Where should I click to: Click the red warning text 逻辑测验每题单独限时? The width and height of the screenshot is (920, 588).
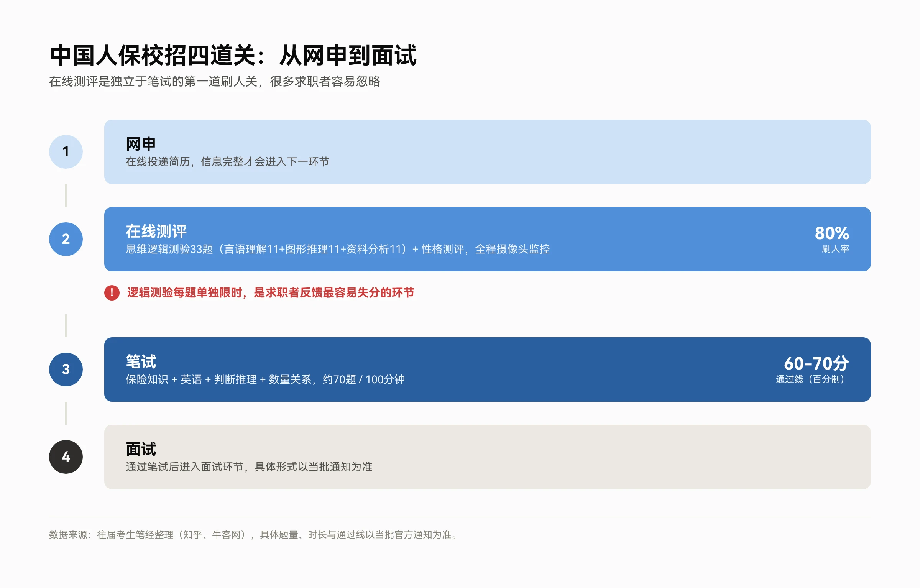pos(271,293)
